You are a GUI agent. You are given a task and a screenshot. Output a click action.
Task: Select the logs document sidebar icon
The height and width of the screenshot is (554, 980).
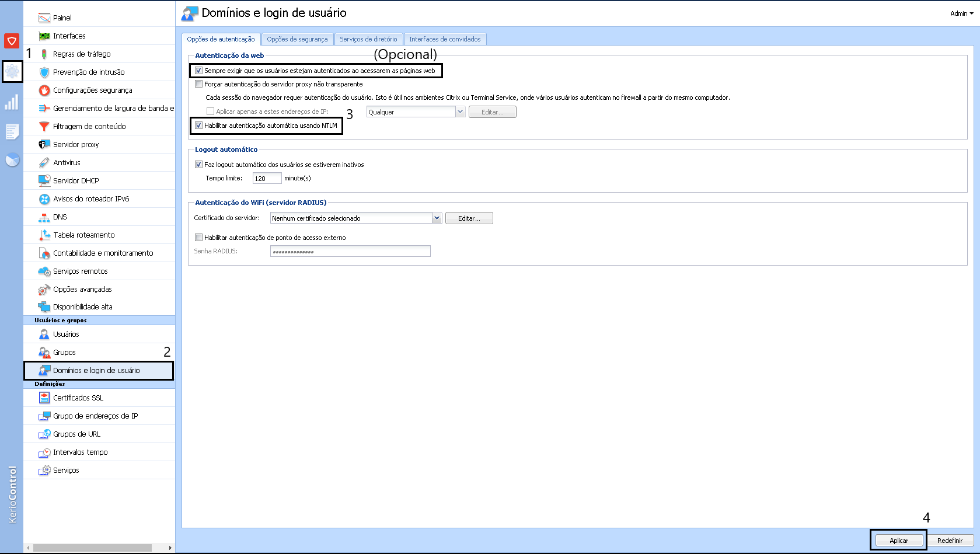[x=12, y=131]
